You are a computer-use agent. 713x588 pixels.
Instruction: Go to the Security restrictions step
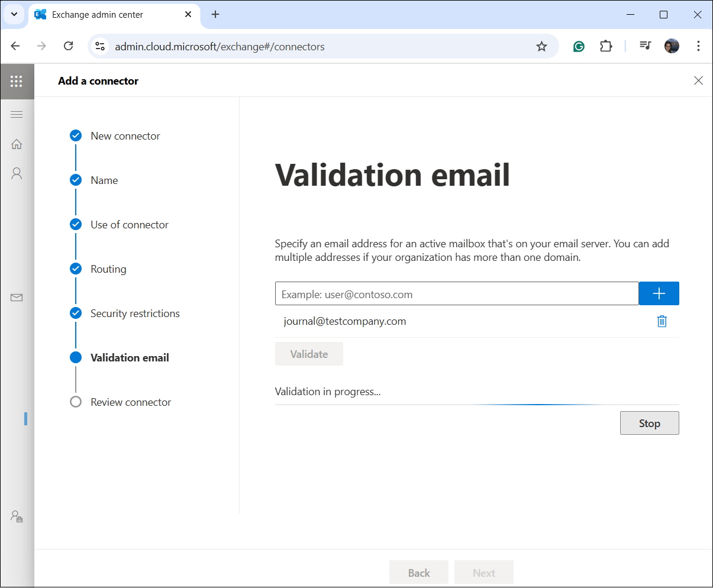tap(135, 314)
